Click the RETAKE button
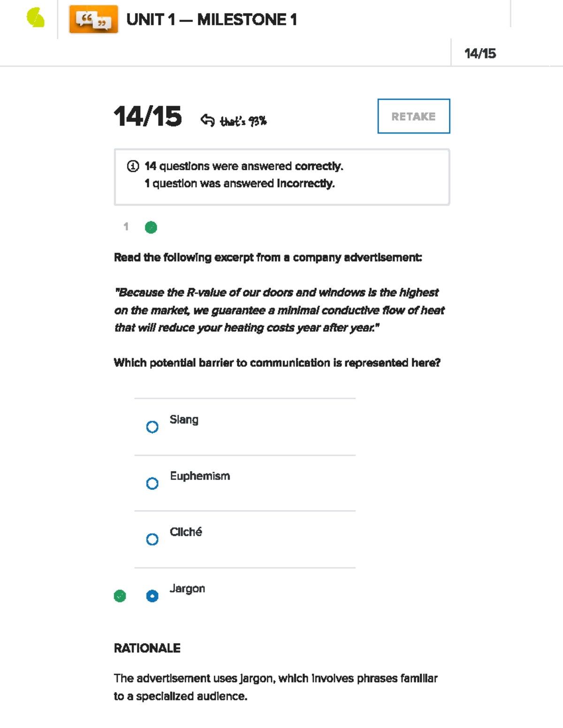 coord(414,116)
